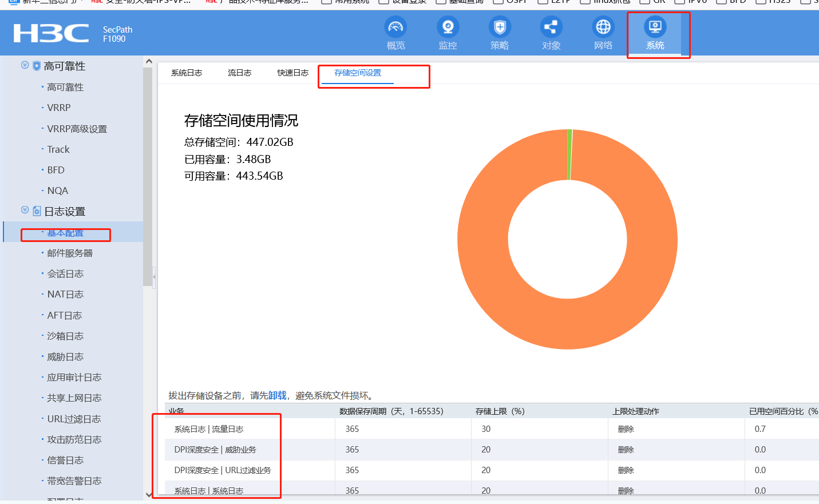This screenshot has width=819, height=504.
Task: Select the 系统日志 | 流量日志 table row name
Action: (x=209, y=429)
